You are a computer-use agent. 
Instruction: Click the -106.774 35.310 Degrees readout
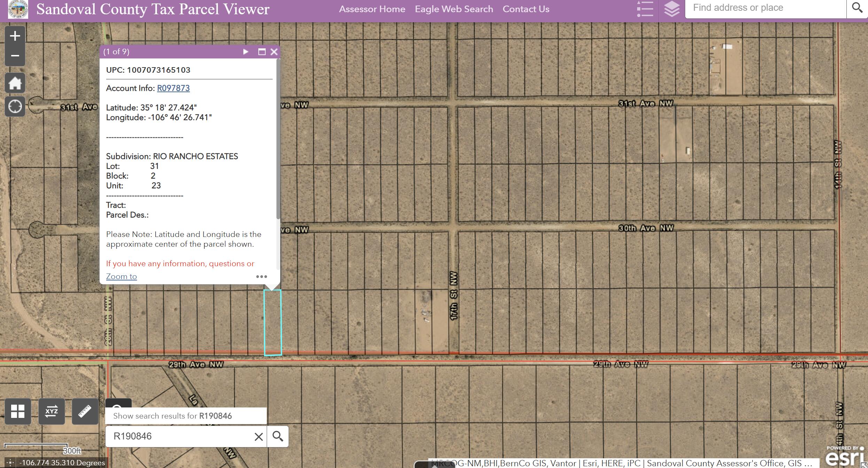click(62, 463)
